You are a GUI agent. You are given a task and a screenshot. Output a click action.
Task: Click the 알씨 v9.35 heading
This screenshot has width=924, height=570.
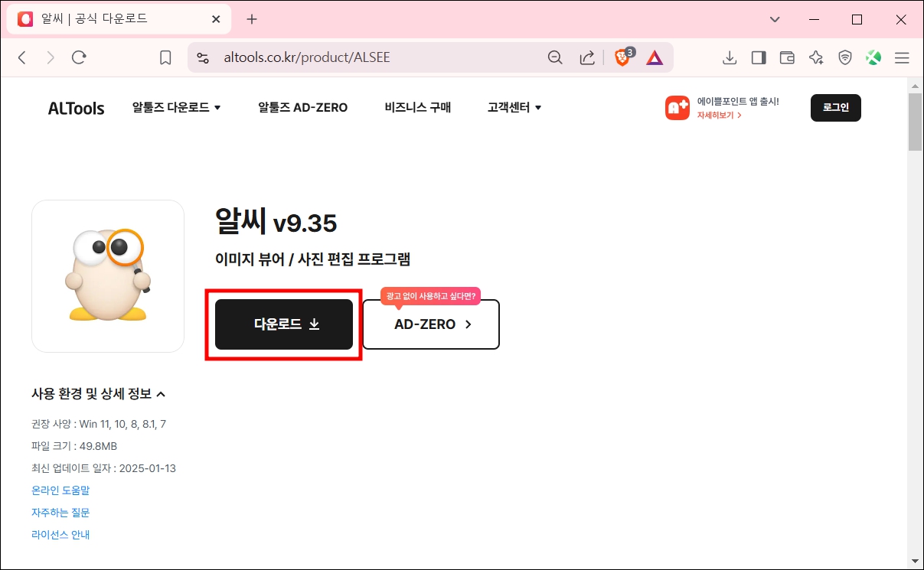276,223
